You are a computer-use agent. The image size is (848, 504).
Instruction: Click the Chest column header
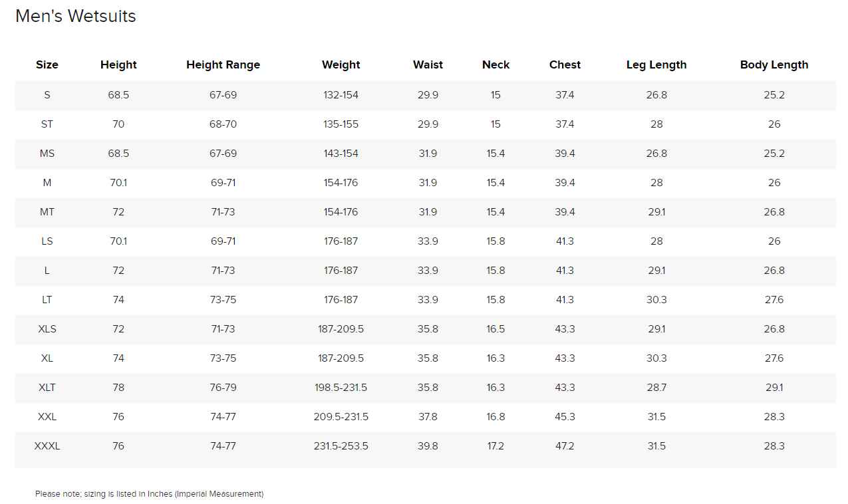565,65
